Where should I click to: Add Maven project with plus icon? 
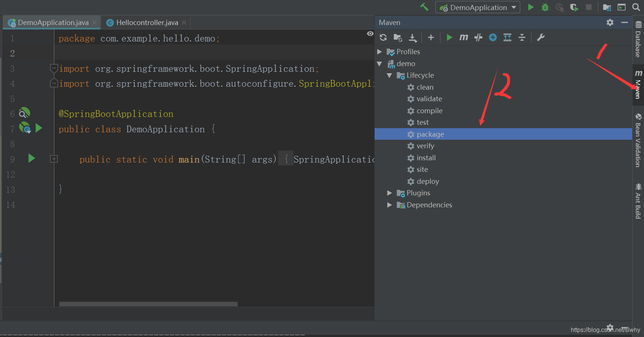(431, 37)
